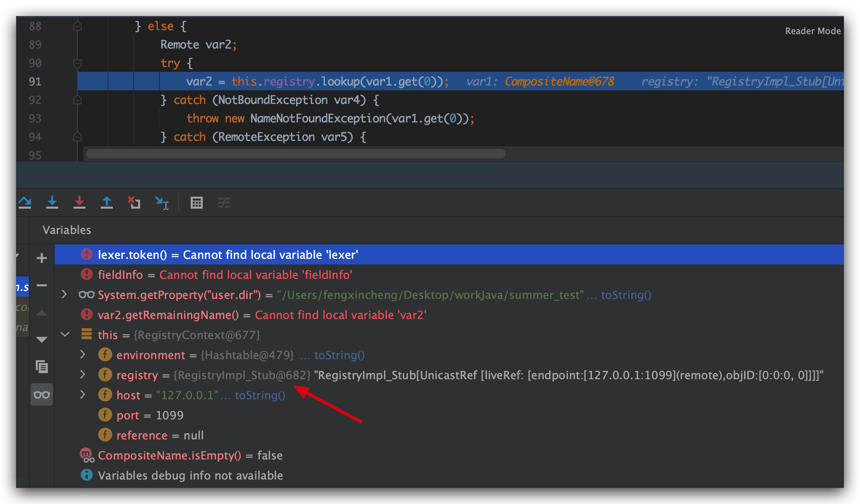Toggle the show watches glasses button
The width and height of the screenshot is (860, 504).
pyautogui.click(x=42, y=395)
